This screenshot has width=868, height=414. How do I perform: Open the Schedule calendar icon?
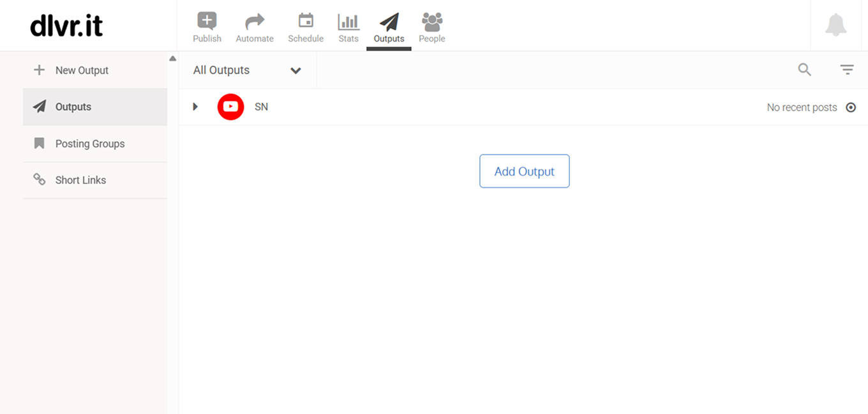pos(306,22)
